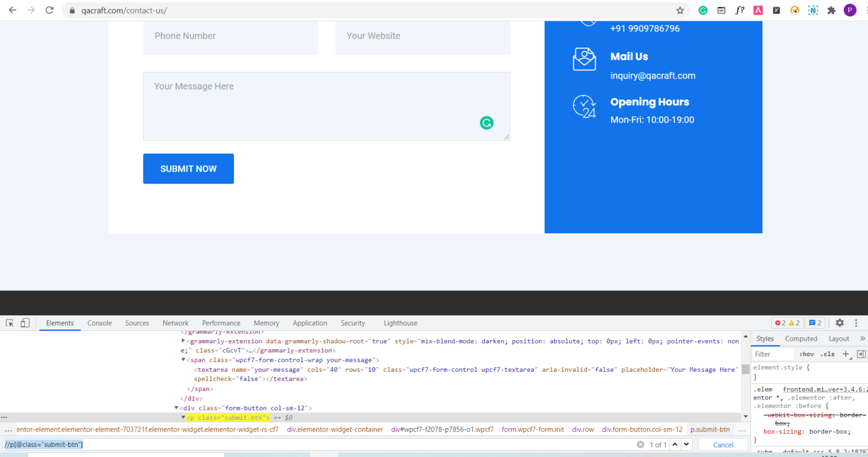Image resolution: width=868 pixels, height=457 pixels.
Task: Click the Grammarly extension icon in toolbar
Action: click(703, 10)
